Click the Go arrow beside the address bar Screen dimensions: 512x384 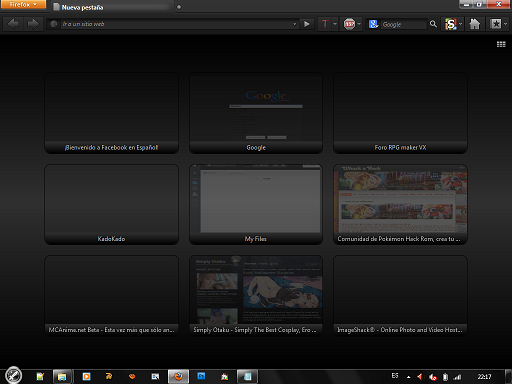[x=307, y=24]
